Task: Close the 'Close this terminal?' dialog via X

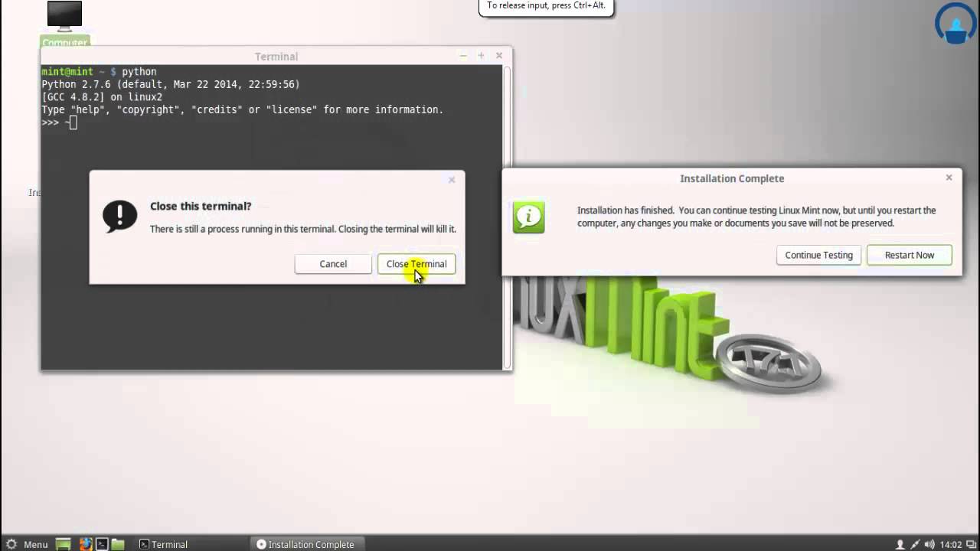Action: point(452,180)
